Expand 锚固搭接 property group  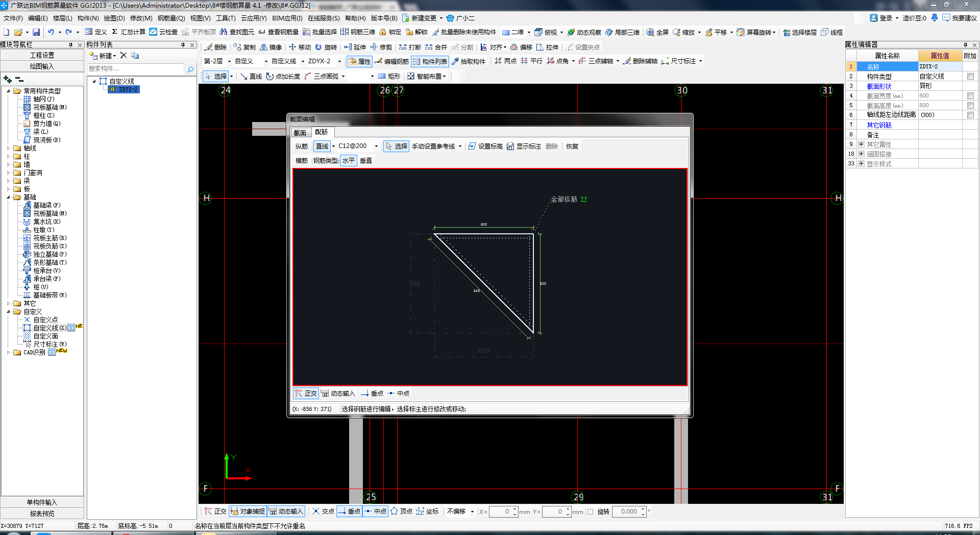click(861, 154)
